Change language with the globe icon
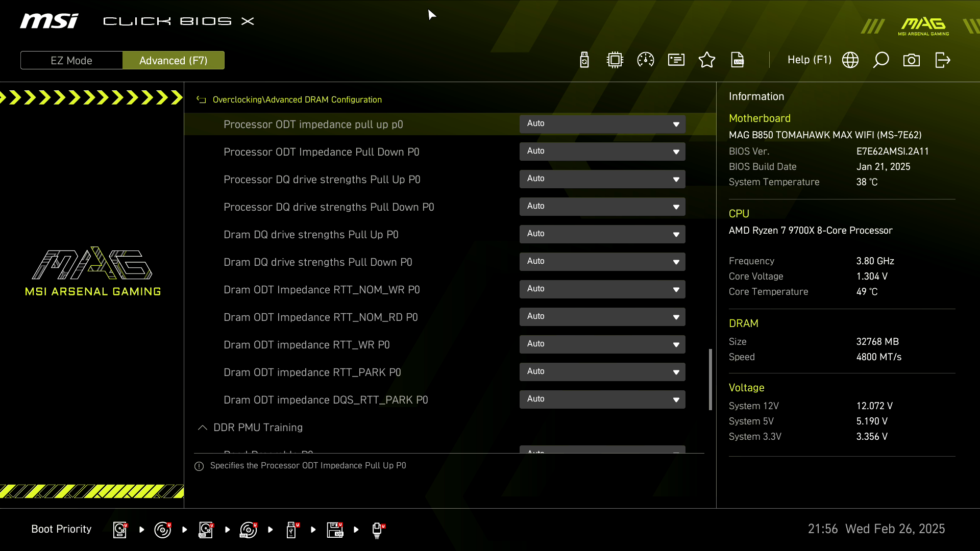Screen dimensions: 980x551 tap(850, 60)
